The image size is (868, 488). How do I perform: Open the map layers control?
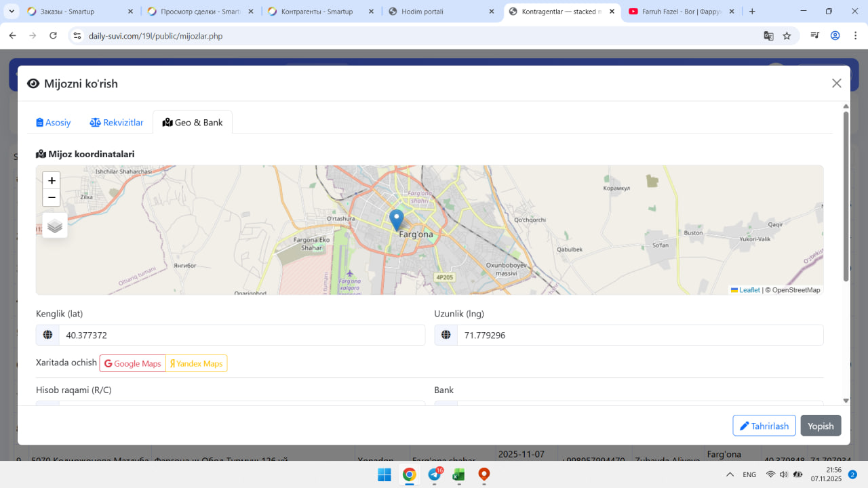(x=55, y=226)
